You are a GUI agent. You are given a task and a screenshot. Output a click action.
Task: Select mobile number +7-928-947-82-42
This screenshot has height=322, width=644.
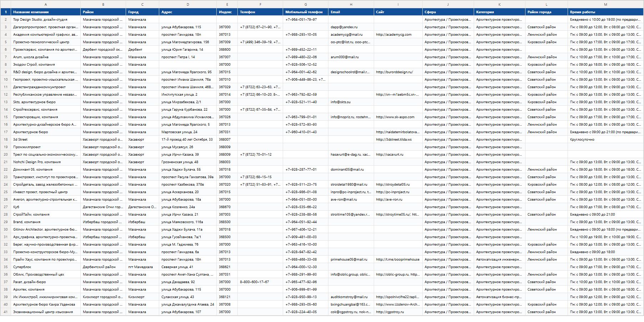pos(306,252)
